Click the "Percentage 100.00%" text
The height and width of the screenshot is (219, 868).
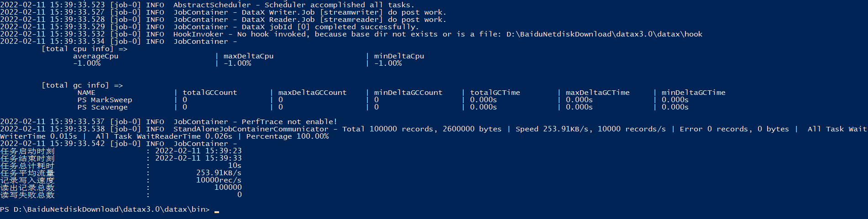pyautogui.click(x=287, y=136)
